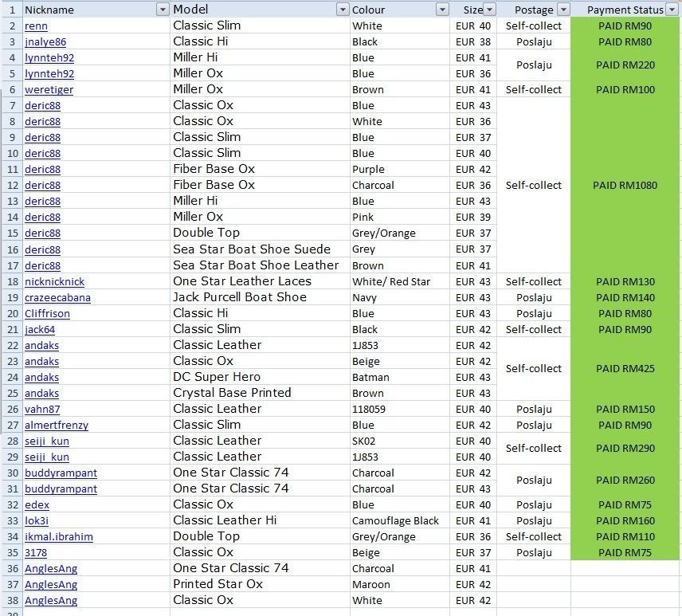Open the Size column filter dropdown

489,10
